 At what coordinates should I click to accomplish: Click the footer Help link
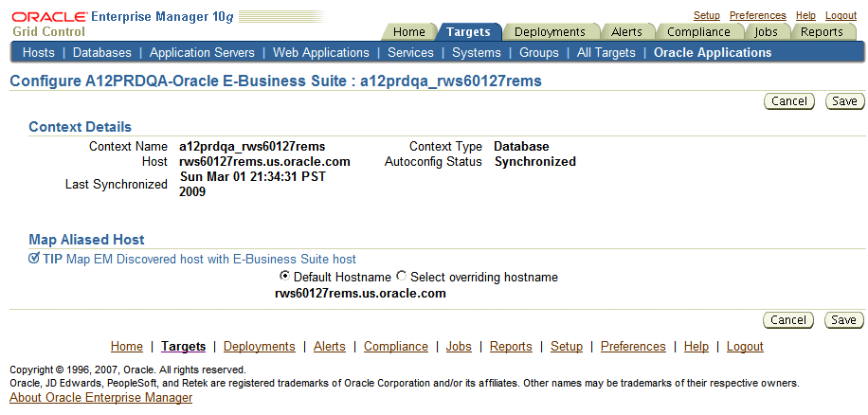(696, 347)
